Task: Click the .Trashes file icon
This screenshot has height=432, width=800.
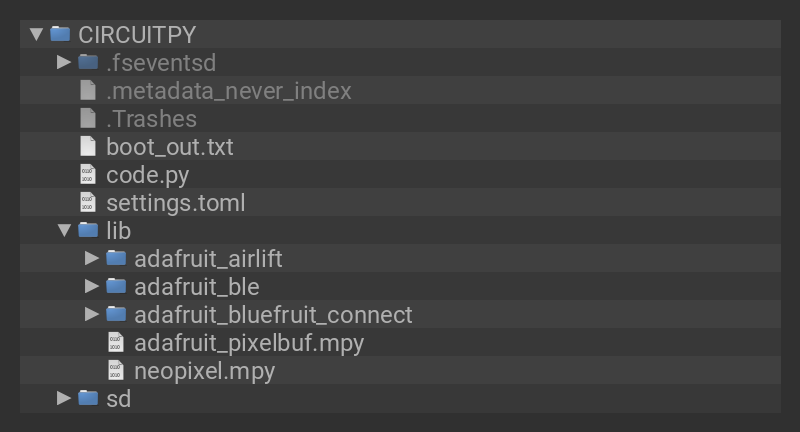Action: (x=88, y=118)
